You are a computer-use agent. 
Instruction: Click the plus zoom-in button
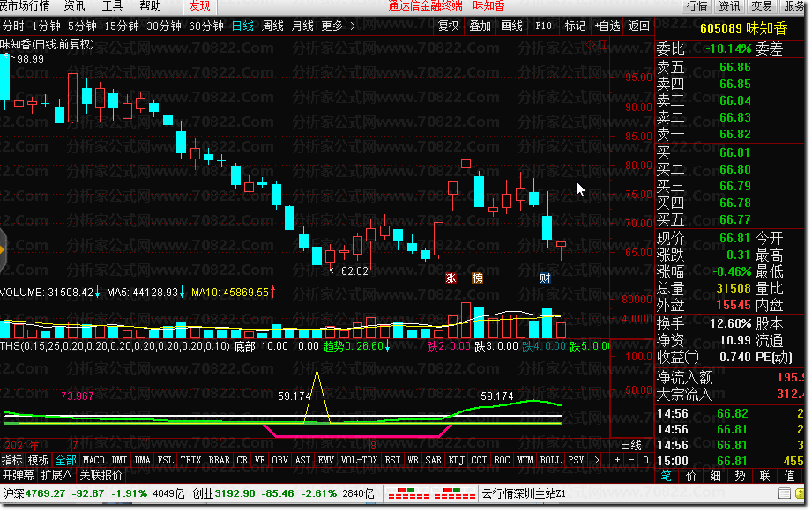click(617, 460)
